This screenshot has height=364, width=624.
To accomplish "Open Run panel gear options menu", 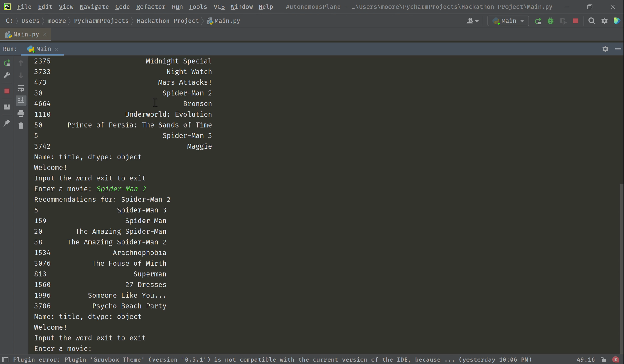I will point(605,49).
